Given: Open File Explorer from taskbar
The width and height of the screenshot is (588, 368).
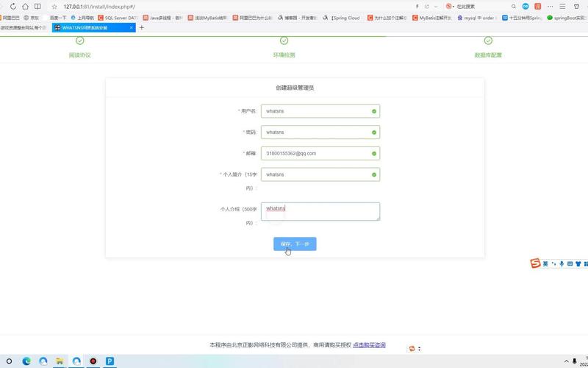Looking at the screenshot, I should tap(60, 361).
